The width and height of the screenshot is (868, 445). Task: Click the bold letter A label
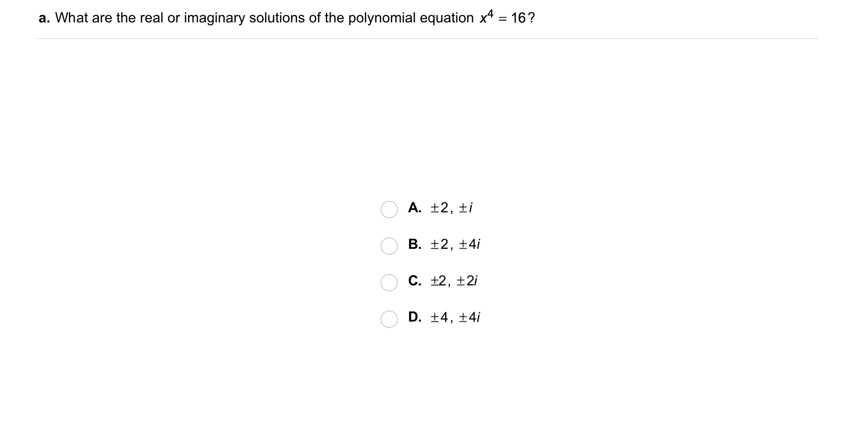pyautogui.click(x=414, y=208)
